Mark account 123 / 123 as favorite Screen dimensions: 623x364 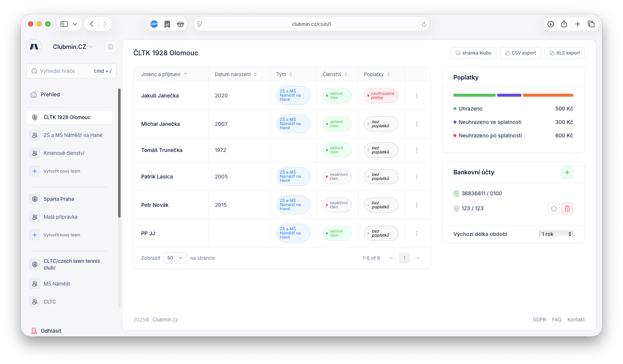pos(554,208)
